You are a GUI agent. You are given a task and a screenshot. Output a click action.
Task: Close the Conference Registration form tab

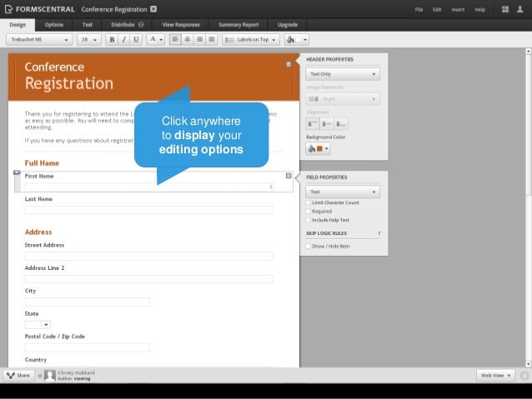(x=153, y=9)
